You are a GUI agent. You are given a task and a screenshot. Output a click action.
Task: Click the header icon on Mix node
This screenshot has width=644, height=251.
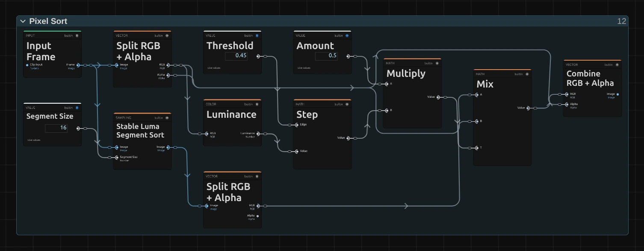(527, 74)
